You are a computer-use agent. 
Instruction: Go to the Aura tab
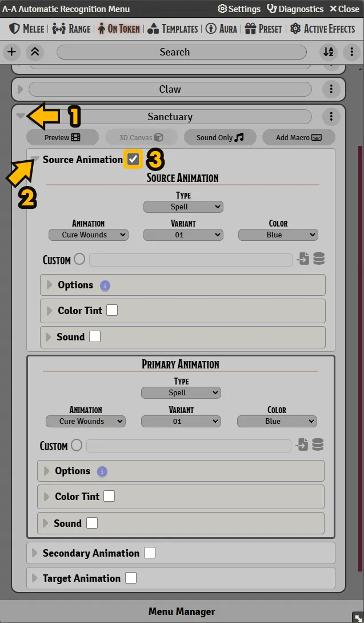click(x=222, y=29)
